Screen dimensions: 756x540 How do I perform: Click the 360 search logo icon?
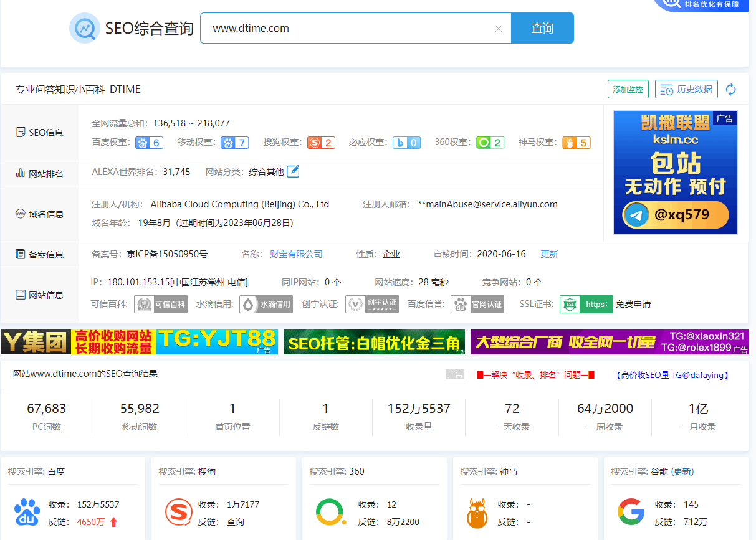coord(331,512)
